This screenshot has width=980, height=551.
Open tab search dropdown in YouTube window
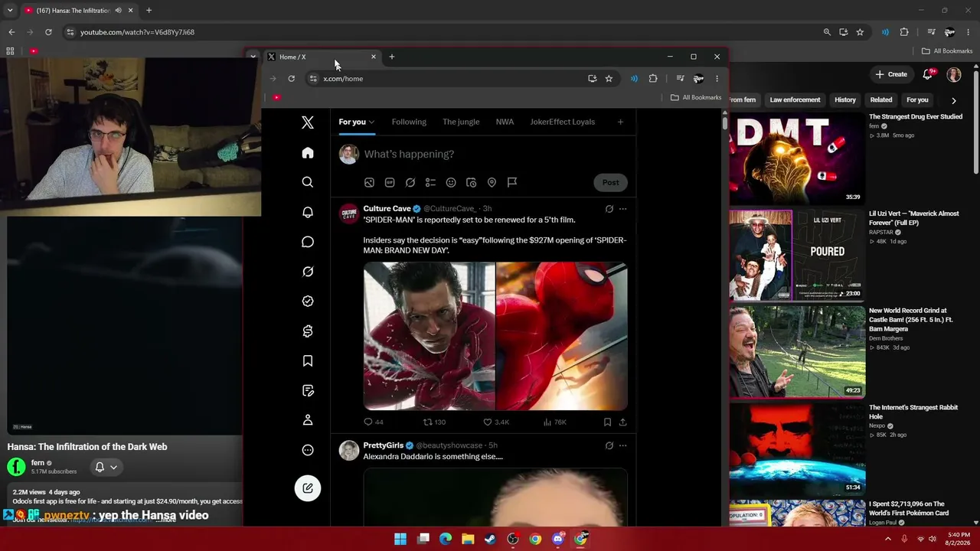point(10,11)
